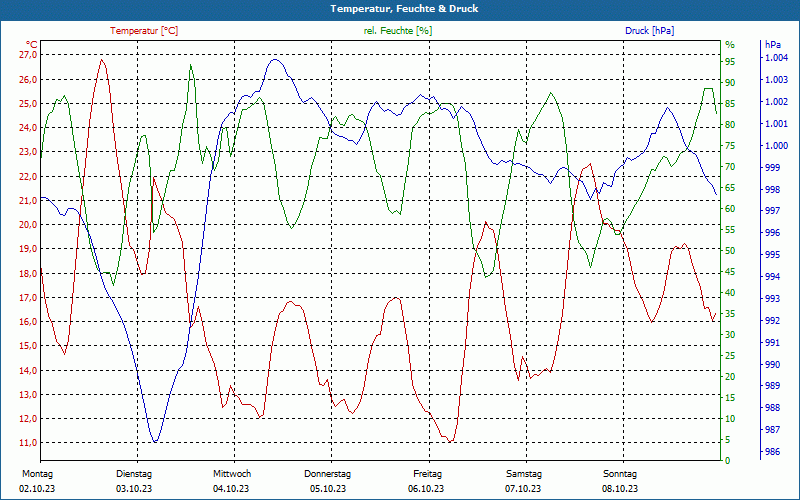Click the hPa unit label above pressure axis
The height and width of the screenshot is (500, 800).
tap(773, 45)
